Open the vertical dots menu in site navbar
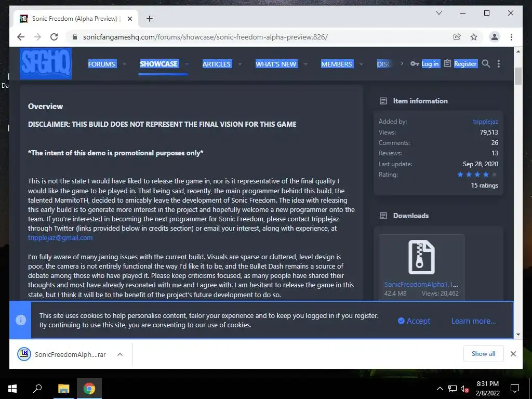Screen dimensions: 532x399 pos(498,64)
